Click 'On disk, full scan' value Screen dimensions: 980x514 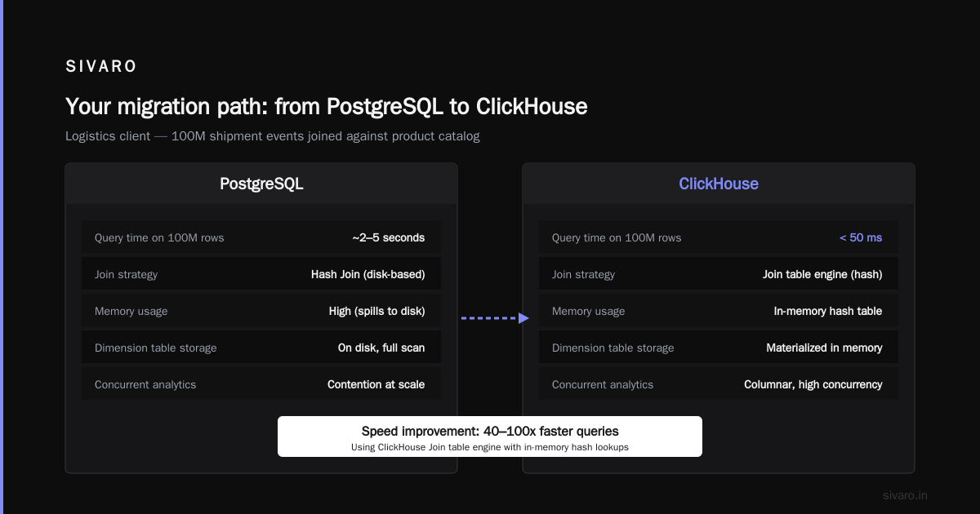pyautogui.click(x=381, y=348)
